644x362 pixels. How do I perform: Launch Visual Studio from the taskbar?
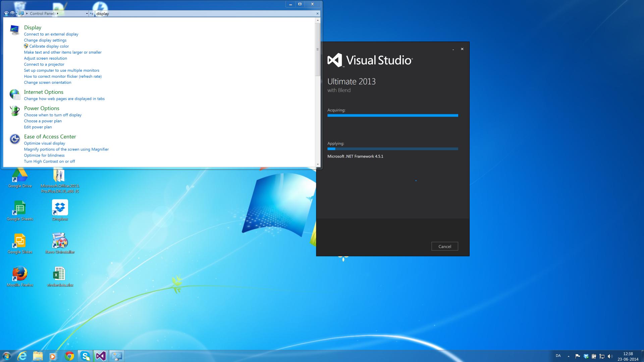pyautogui.click(x=101, y=356)
